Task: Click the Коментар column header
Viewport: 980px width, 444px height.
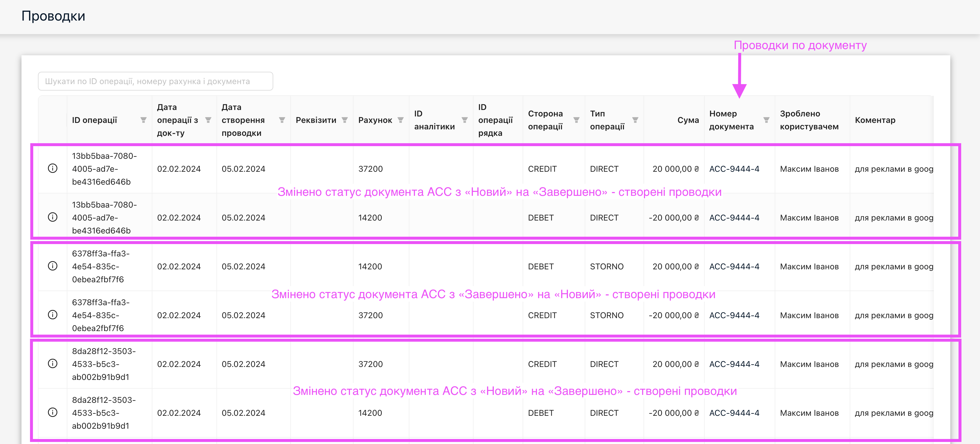Action: tap(875, 120)
